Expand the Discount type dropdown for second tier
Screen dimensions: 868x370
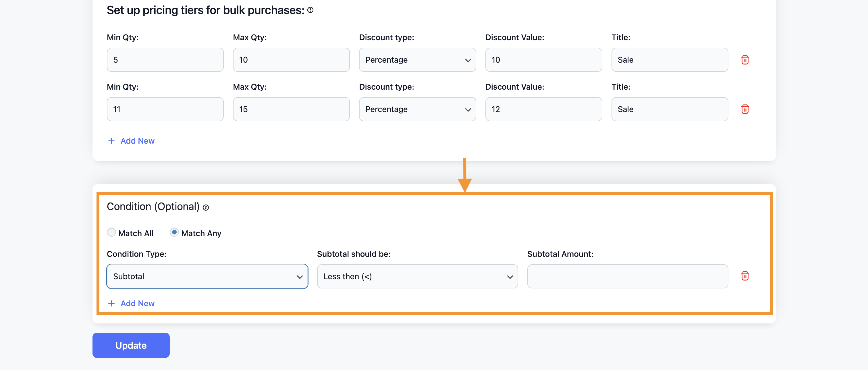(417, 109)
